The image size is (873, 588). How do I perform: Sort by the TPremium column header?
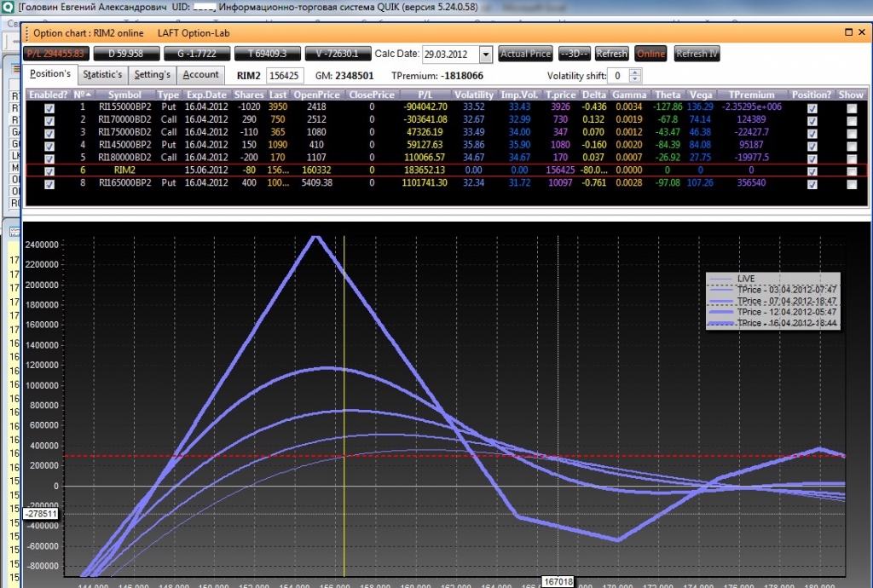point(751,95)
